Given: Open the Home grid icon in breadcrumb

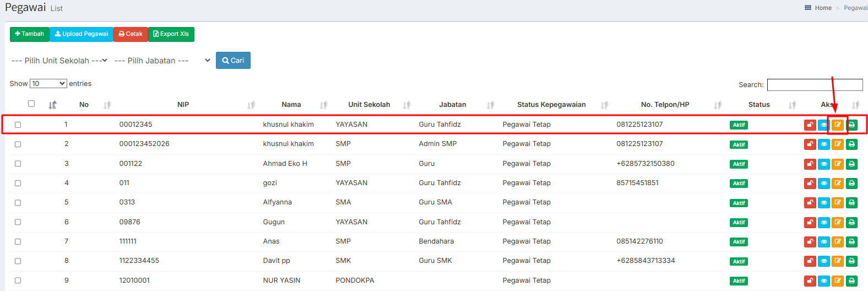Looking at the screenshot, I should [x=808, y=8].
